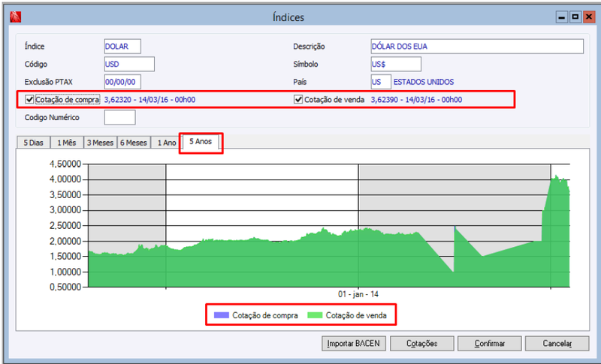Click the compra value 3,62320 - 14/03/16 - 00h00
Viewport: 601px width, 364px height.
[149, 100]
